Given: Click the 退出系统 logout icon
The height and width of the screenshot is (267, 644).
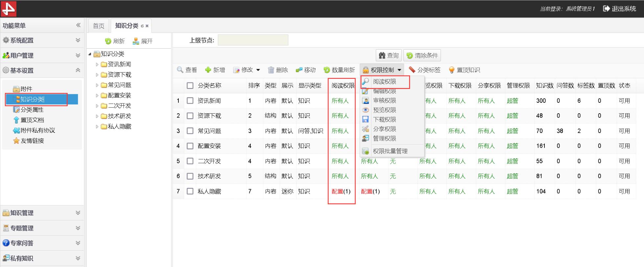Looking at the screenshot, I should tap(606, 9).
